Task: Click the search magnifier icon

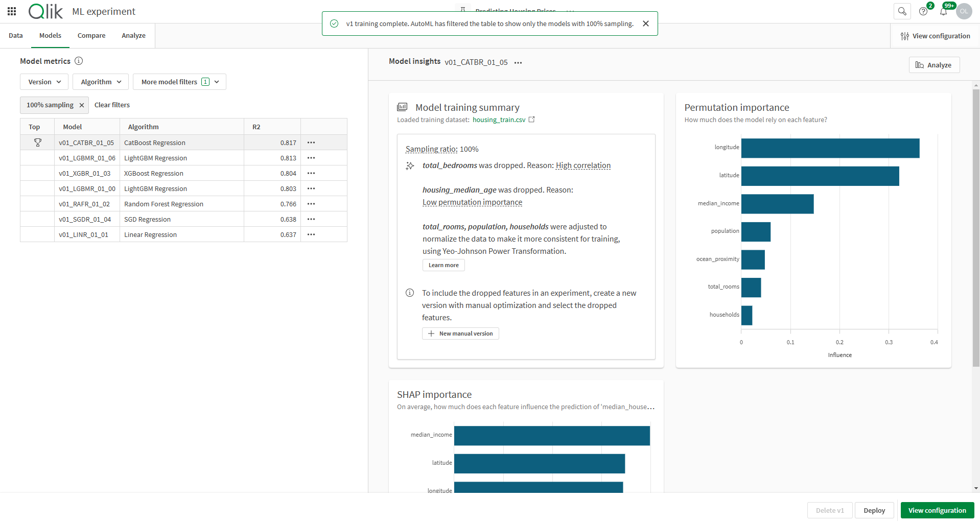Action: (x=902, y=11)
